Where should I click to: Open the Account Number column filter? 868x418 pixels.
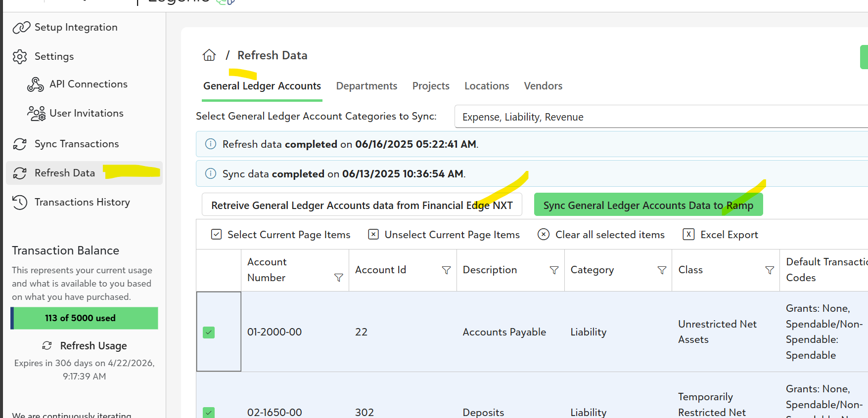point(339,278)
